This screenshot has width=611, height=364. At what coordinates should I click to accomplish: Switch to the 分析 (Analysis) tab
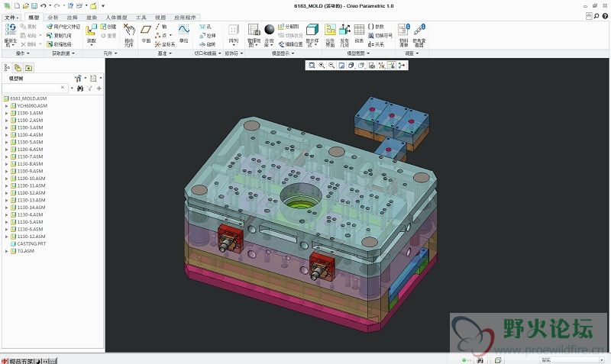(53, 18)
